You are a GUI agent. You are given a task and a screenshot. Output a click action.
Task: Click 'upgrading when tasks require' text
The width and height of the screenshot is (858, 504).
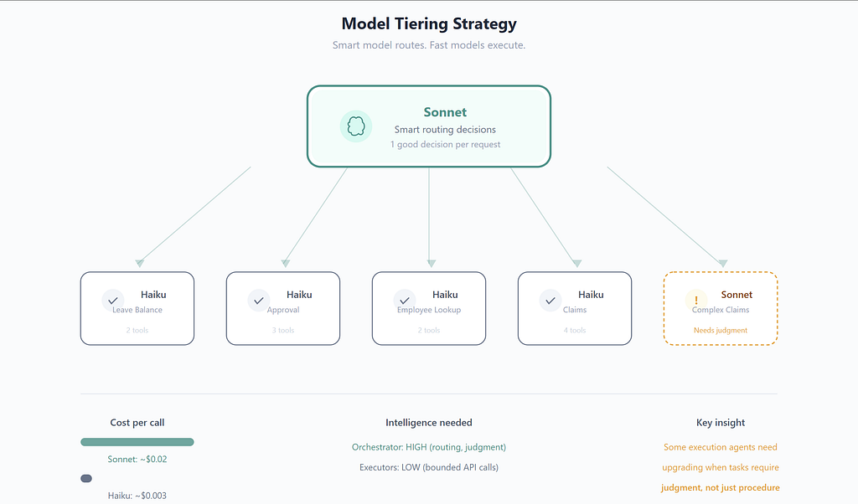click(x=721, y=467)
